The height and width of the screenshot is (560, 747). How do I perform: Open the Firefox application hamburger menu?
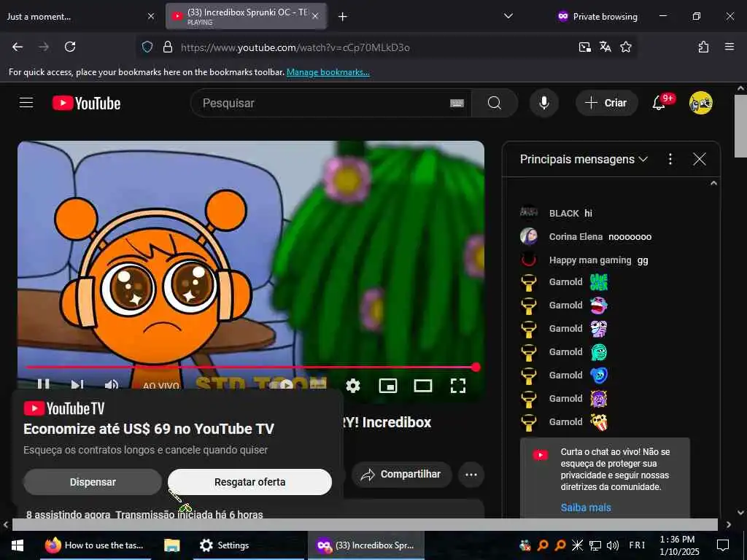pos(729,47)
